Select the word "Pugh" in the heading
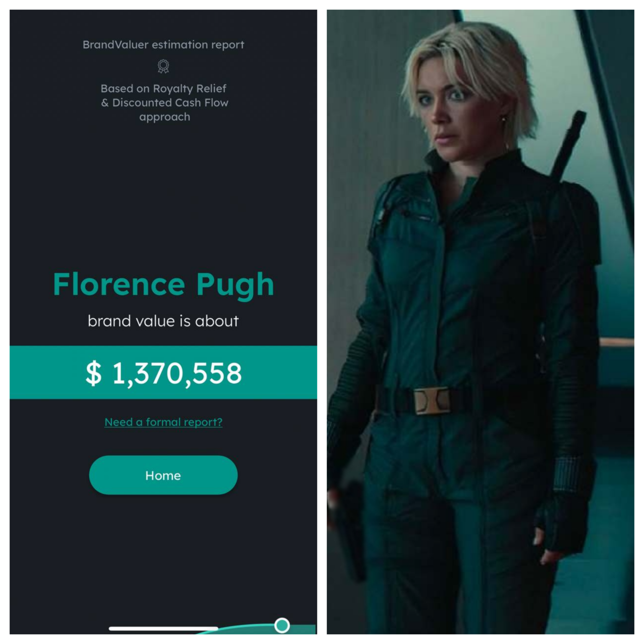 coord(235,286)
